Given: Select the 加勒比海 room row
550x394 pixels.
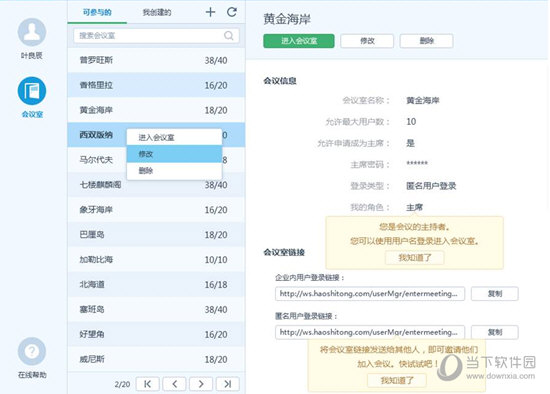Looking at the screenshot, I should pyautogui.click(x=156, y=259).
